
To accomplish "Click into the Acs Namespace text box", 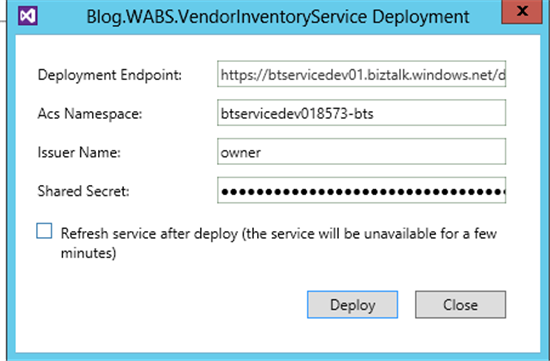I will tap(361, 113).
